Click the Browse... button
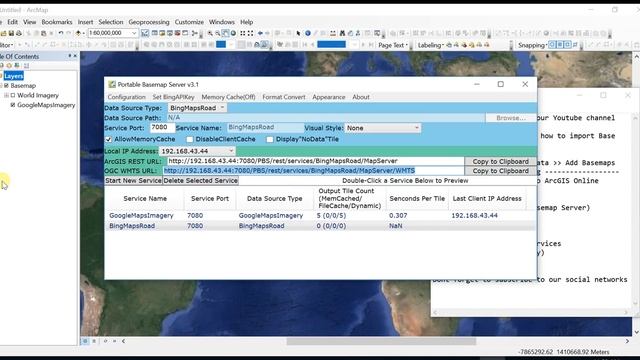The width and height of the screenshot is (640, 360). pos(511,118)
